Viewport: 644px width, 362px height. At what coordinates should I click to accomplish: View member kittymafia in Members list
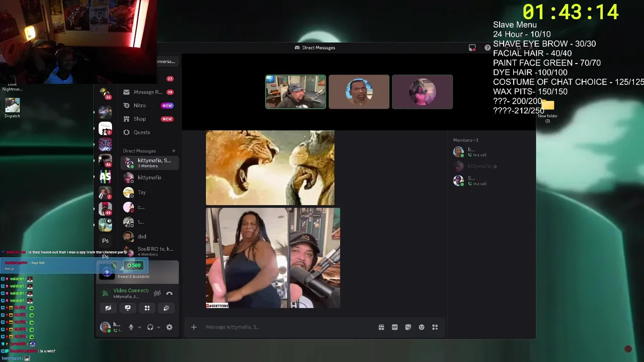point(490,166)
